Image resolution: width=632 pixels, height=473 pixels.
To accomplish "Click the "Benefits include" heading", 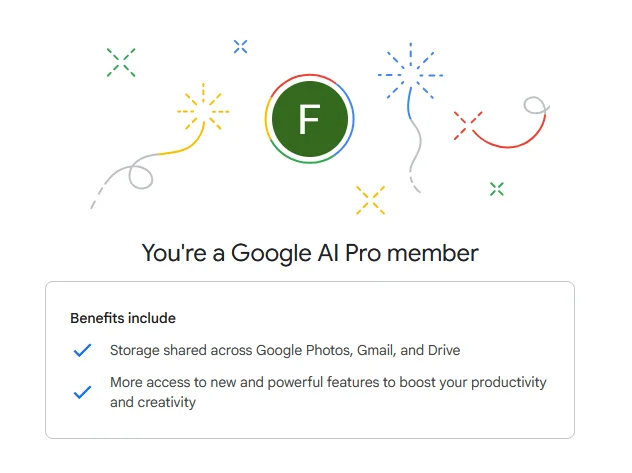I will click(123, 318).
